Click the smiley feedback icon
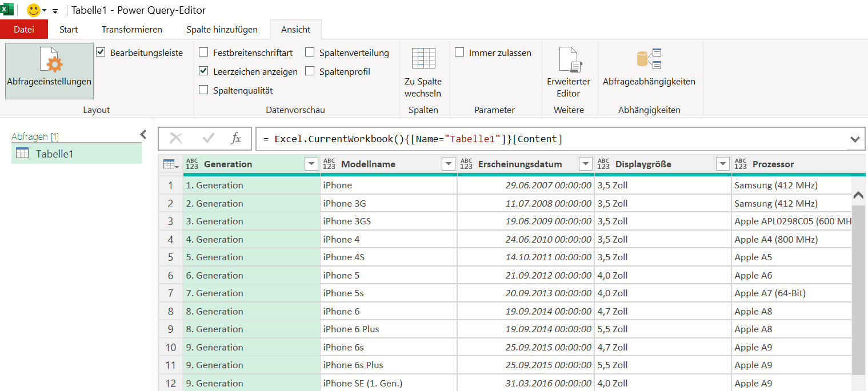 click(34, 10)
